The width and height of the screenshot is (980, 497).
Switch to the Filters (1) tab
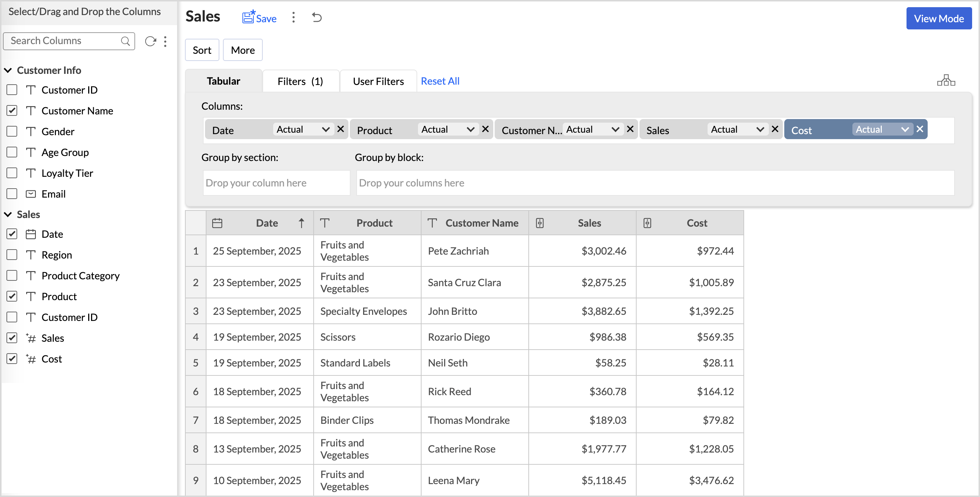(x=300, y=81)
